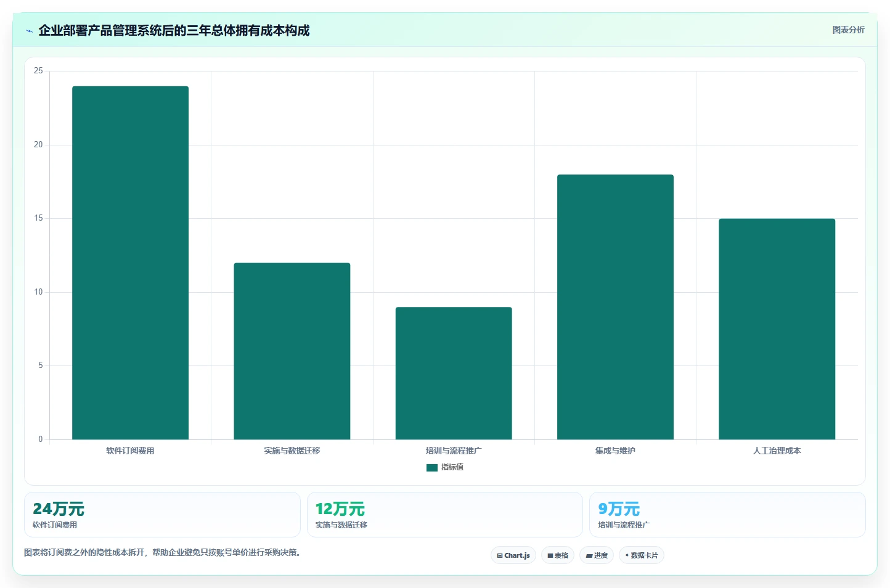
Task: Click the 指标值 legend label
Action: click(452, 467)
